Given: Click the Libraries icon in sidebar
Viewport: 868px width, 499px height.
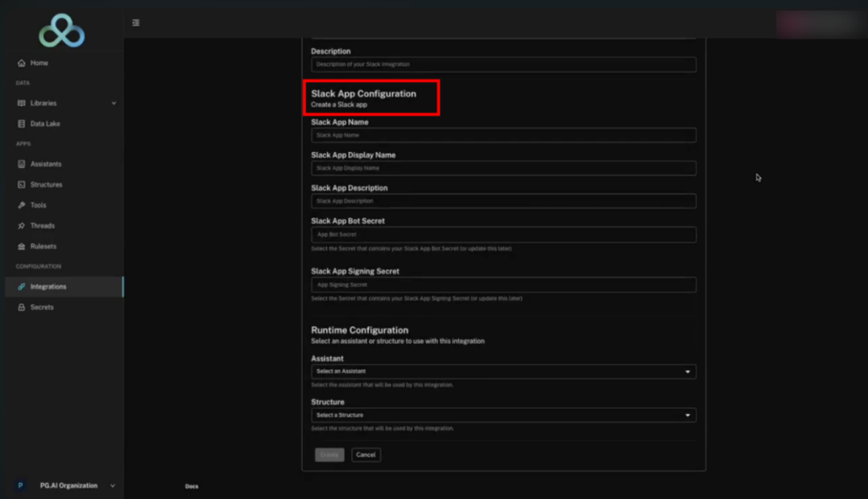Looking at the screenshot, I should pyautogui.click(x=21, y=104).
